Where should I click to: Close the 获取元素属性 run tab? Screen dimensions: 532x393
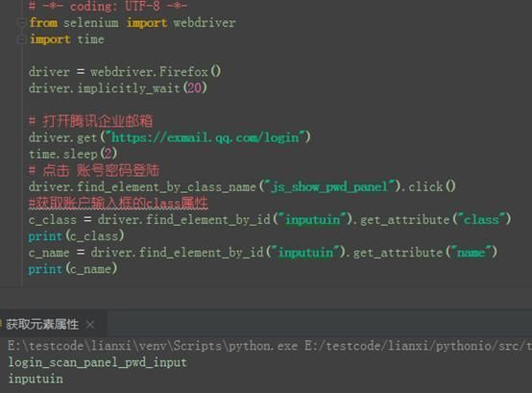(90, 325)
